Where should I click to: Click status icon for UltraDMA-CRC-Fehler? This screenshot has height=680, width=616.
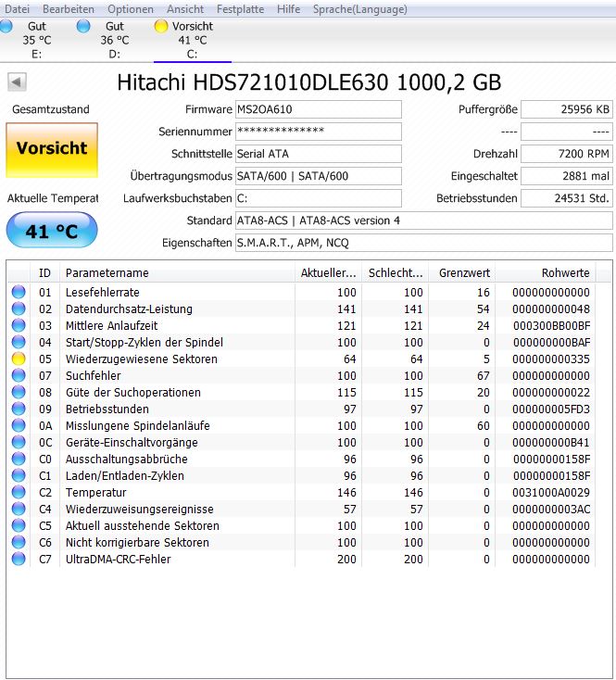(19, 559)
